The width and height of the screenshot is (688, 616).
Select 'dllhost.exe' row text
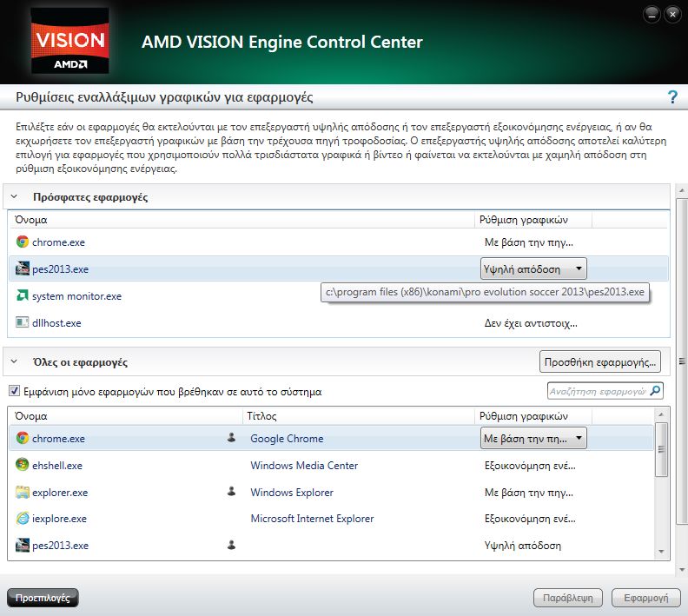coord(56,323)
